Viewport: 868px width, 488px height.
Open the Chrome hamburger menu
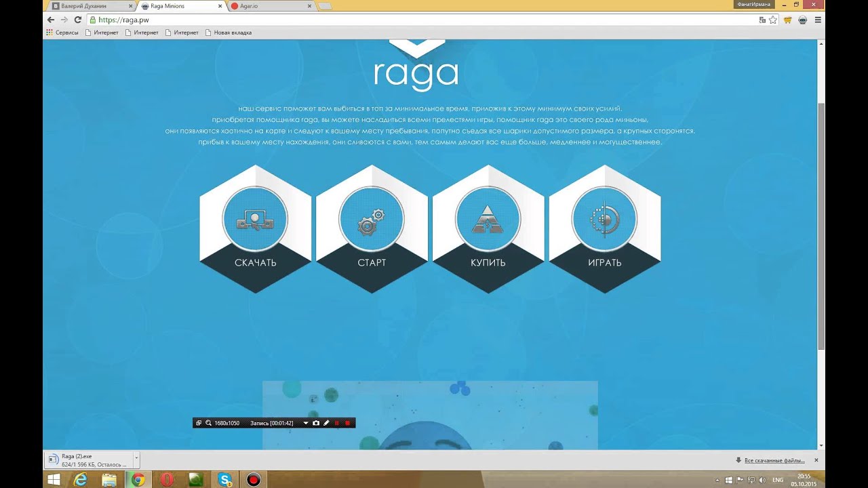tap(818, 20)
